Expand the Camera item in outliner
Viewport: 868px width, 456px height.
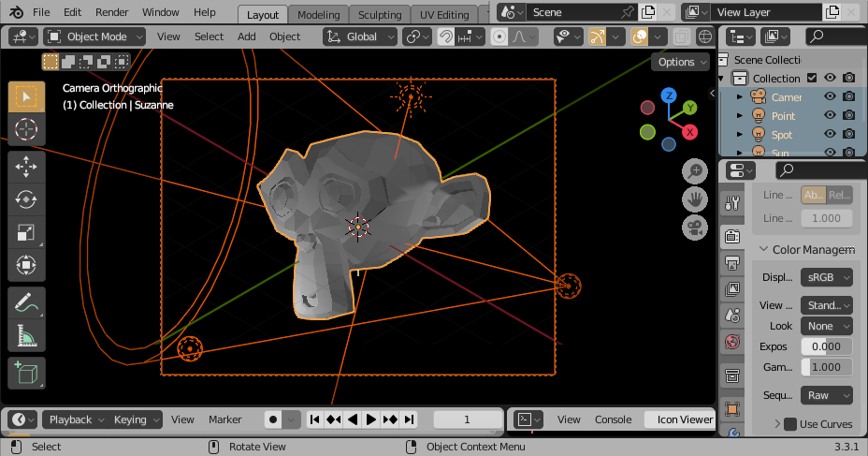click(x=740, y=97)
